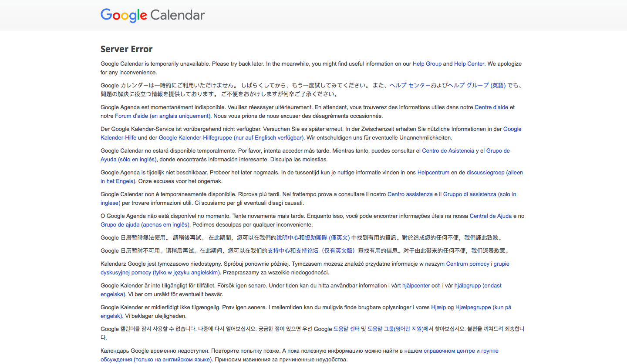627x364 pixels.
Task: Click the Japanese ヘルプ グループ (英語) link
Action: pos(477,85)
